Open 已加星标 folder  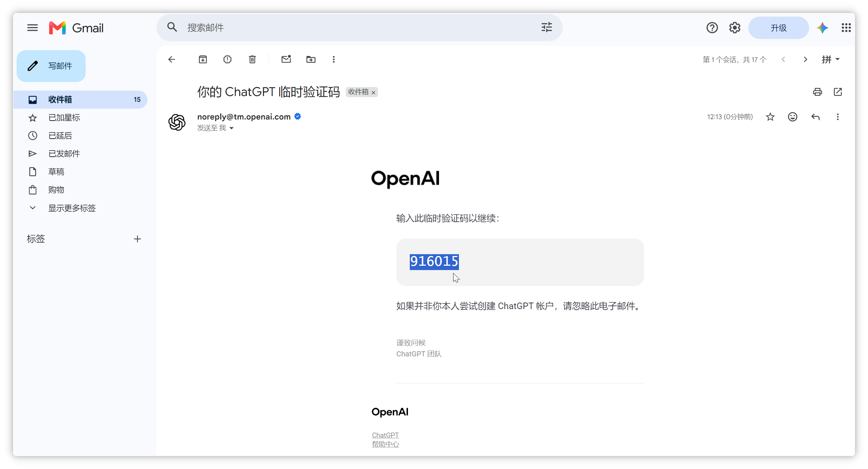pos(80,118)
